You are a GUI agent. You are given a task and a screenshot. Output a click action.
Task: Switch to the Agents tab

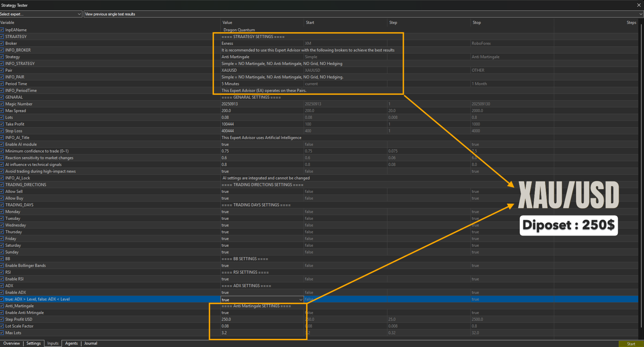coord(71,343)
